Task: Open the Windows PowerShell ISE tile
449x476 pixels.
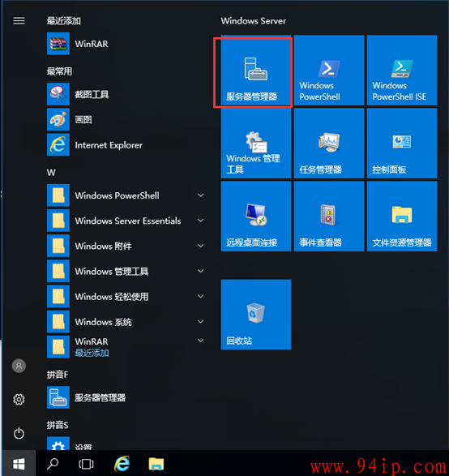Action: pyautogui.click(x=402, y=70)
